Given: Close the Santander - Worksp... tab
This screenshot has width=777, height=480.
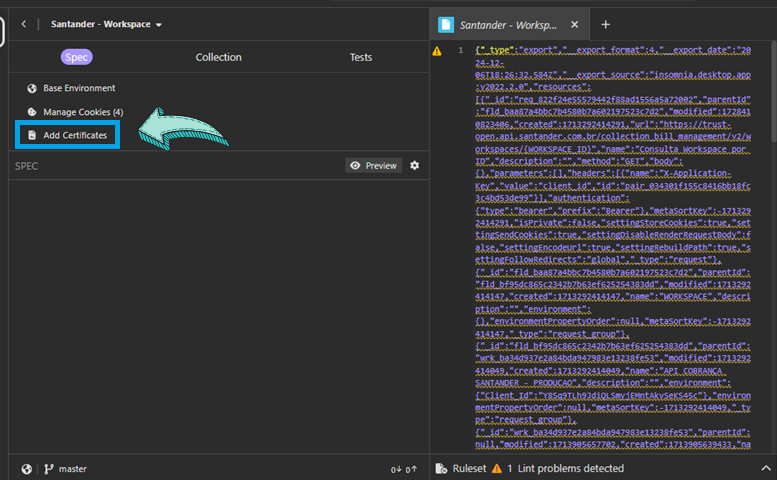Looking at the screenshot, I should coord(574,24).
